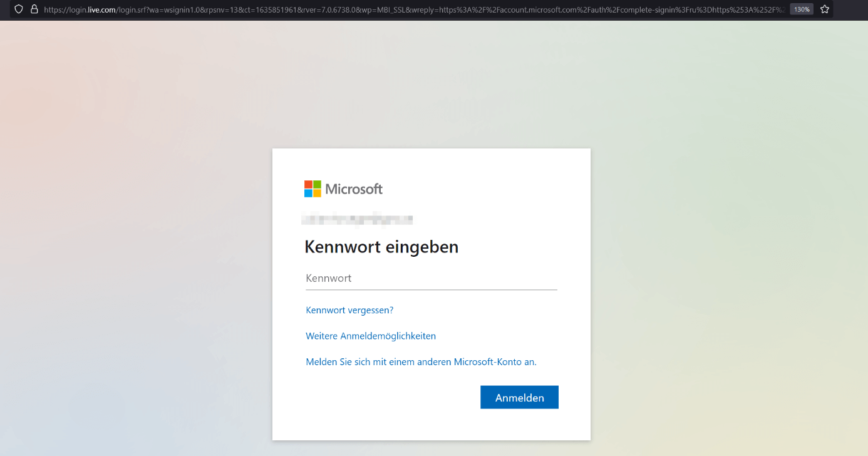Sign in with another Microsoft-Konto link
The height and width of the screenshot is (456, 868).
(x=421, y=361)
